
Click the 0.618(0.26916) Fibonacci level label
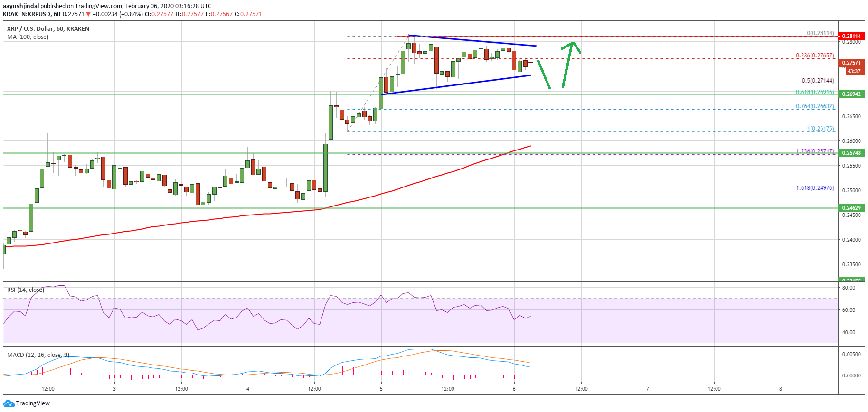[x=815, y=93]
